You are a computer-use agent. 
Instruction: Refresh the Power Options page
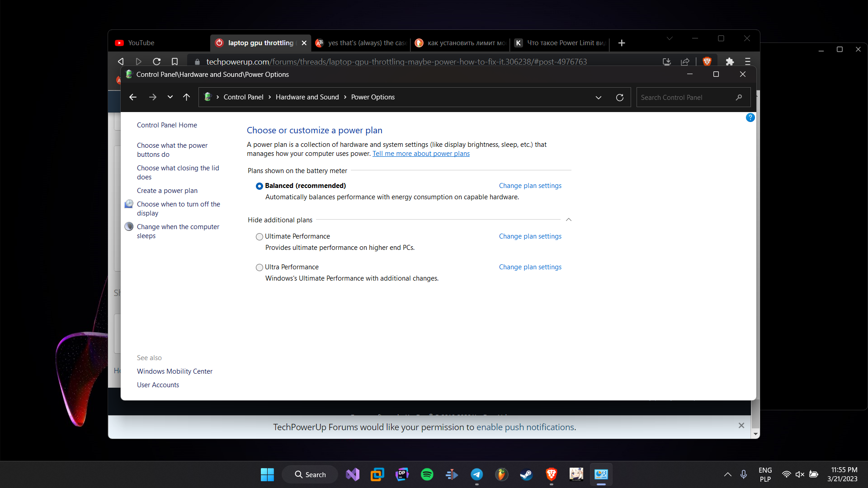tap(620, 98)
